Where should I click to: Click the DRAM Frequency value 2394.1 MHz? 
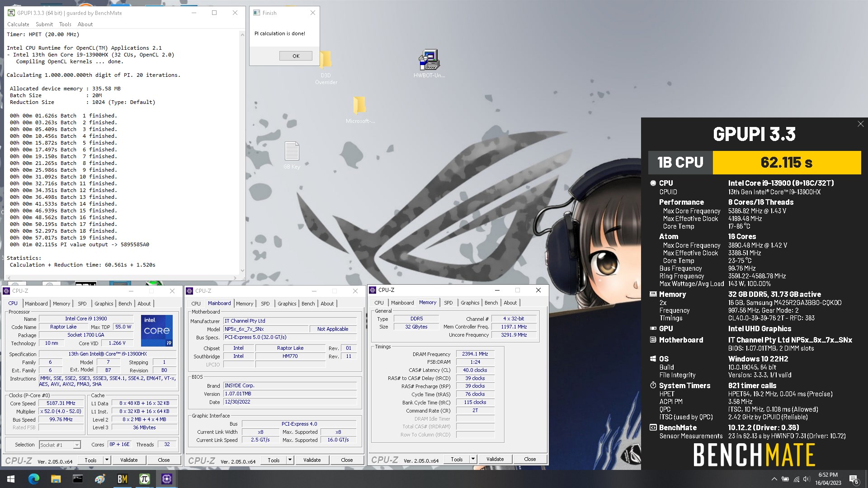475,354
